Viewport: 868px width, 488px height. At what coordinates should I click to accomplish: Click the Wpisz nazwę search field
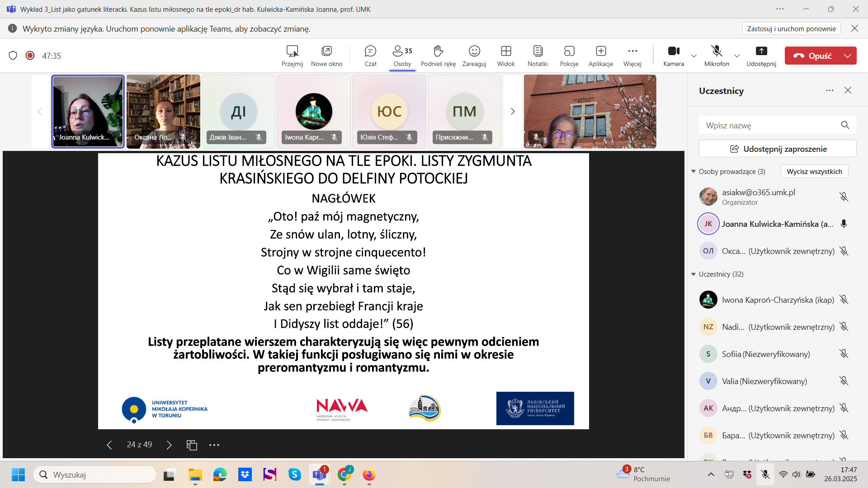(x=769, y=126)
